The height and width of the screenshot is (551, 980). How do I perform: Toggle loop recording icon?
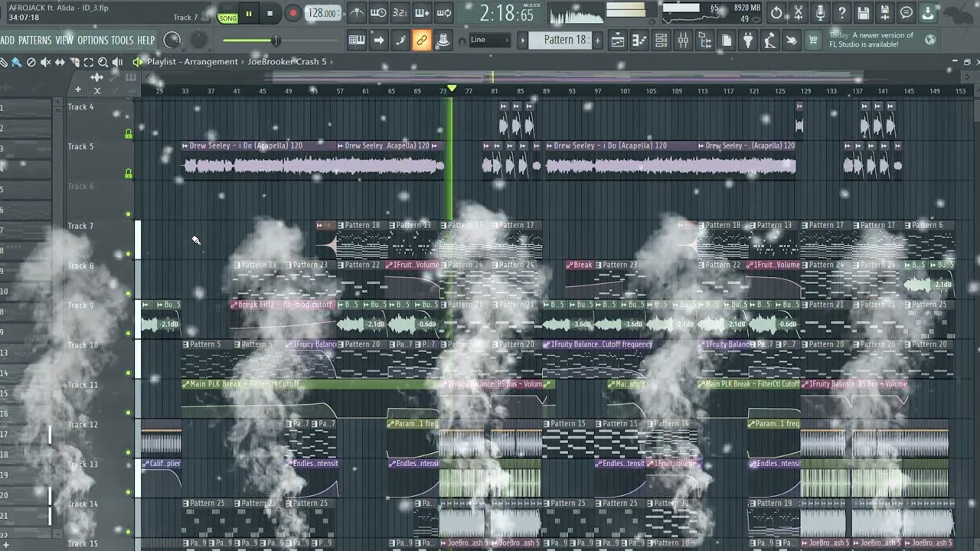[x=444, y=13]
